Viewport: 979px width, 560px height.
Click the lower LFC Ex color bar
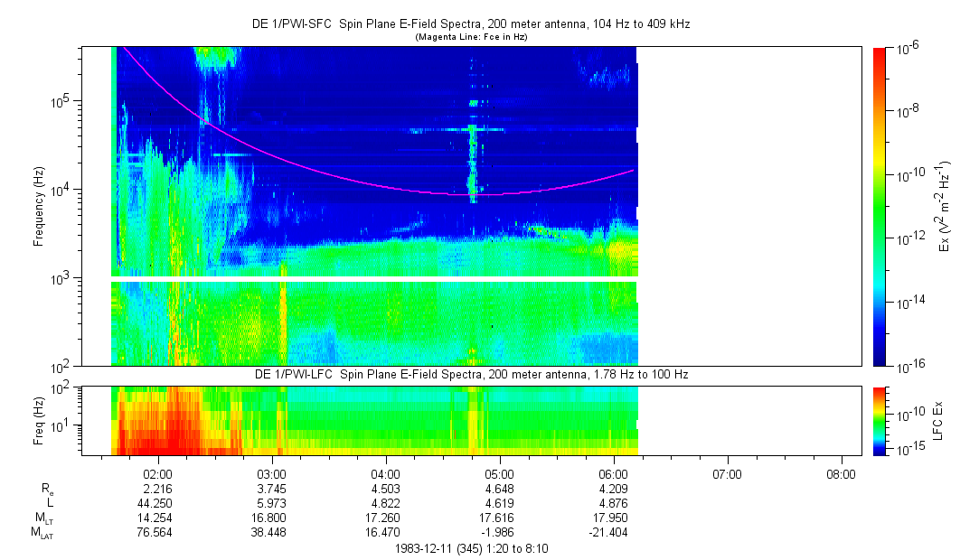pyautogui.click(x=880, y=420)
